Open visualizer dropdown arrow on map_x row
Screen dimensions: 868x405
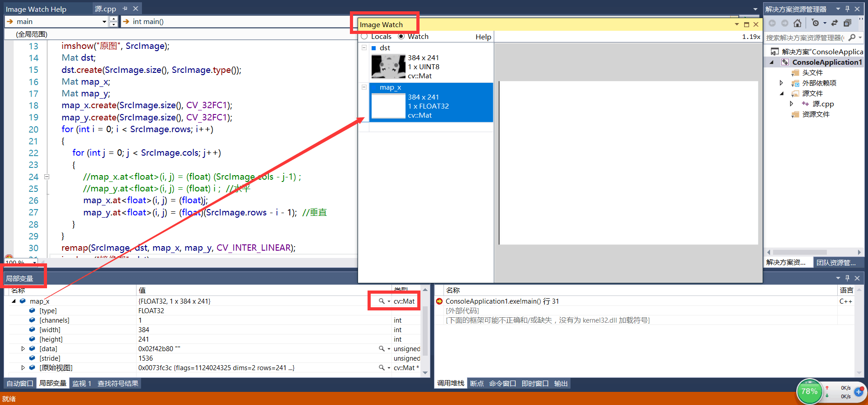[x=389, y=301]
